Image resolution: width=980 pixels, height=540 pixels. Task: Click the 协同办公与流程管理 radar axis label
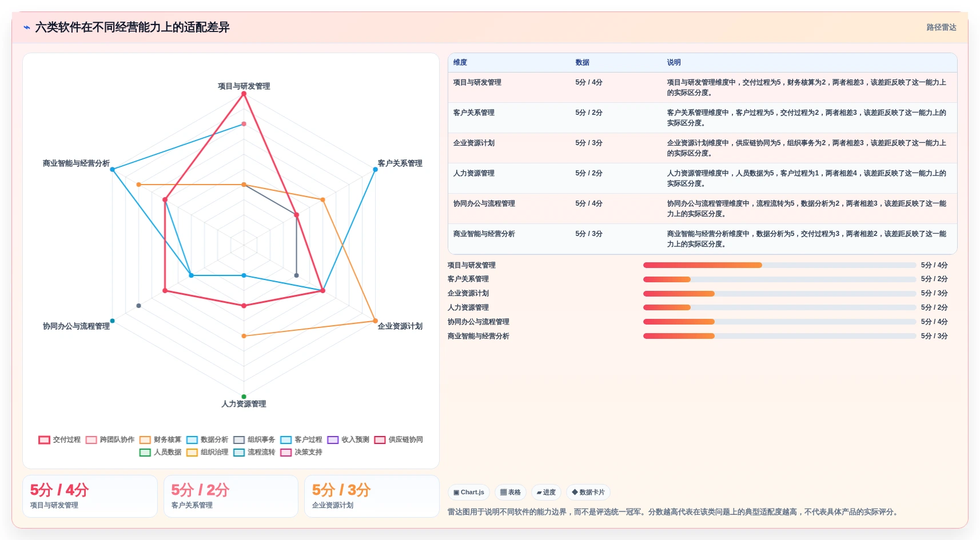pos(76,326)
